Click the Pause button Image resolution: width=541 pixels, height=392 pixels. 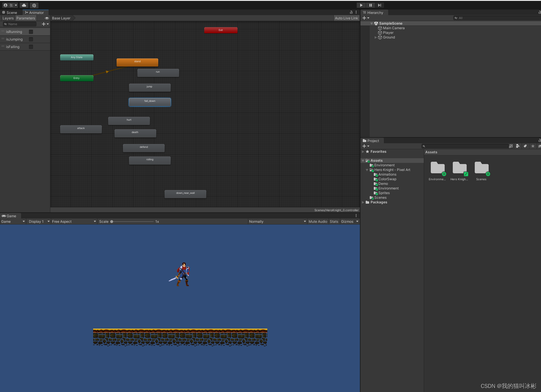tap(370, 5)
